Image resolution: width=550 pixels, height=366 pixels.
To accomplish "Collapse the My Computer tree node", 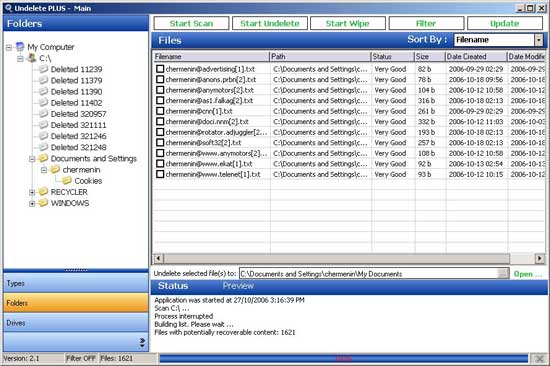I will click(x=9, y=47).
